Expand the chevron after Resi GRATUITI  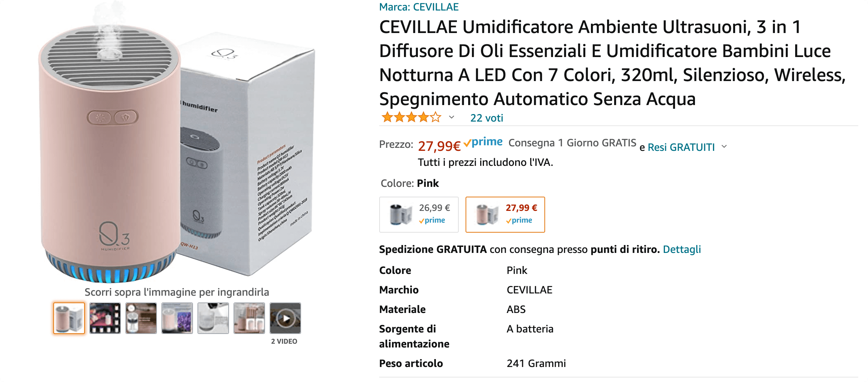pyautogui.click(x=724, y=147)
